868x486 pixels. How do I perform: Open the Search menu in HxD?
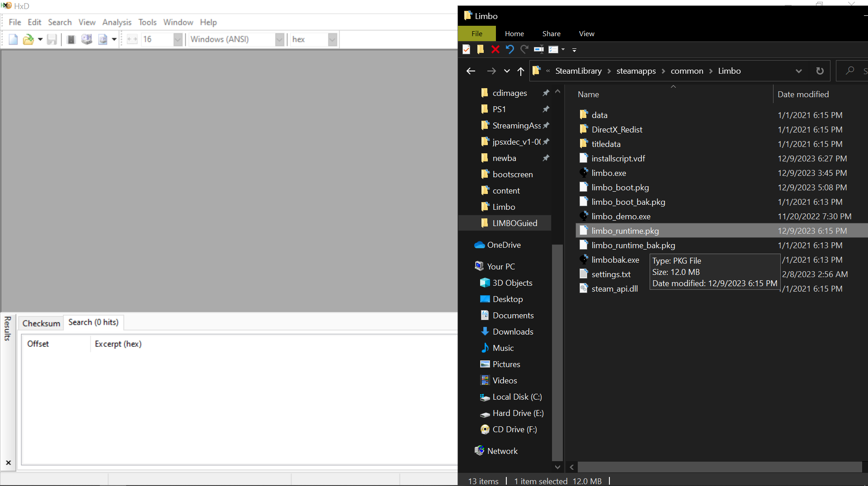click(60, 22)
